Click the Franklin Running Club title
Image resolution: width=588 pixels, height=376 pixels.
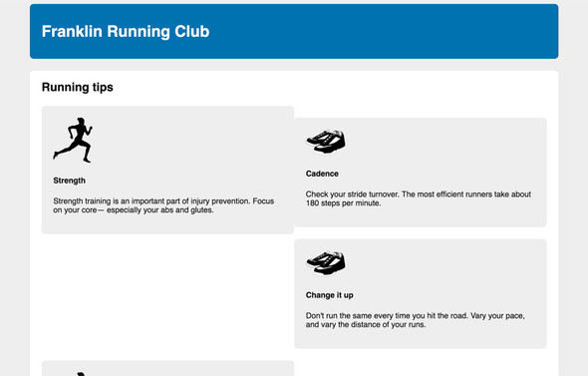pyautogui.click(x=126, y=31)
